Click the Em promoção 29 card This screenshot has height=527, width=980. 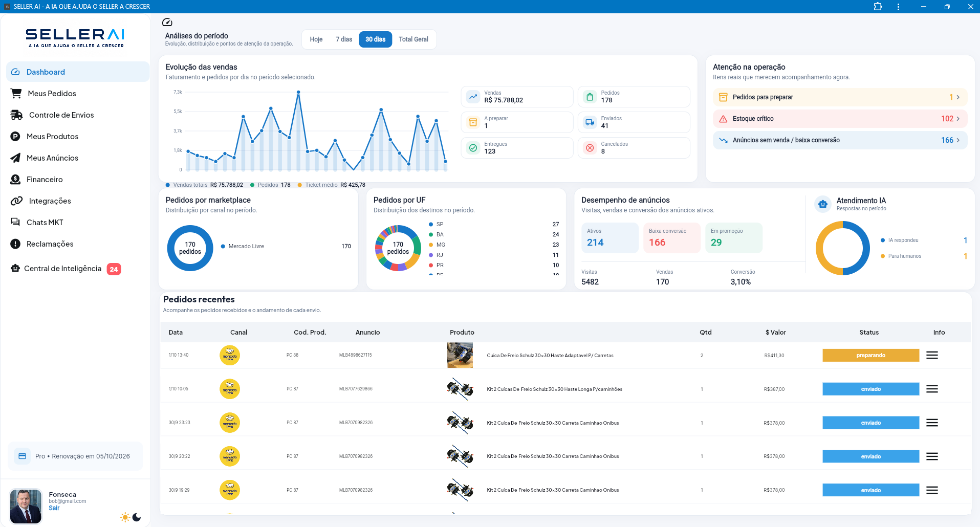click(x=734, y=238)
